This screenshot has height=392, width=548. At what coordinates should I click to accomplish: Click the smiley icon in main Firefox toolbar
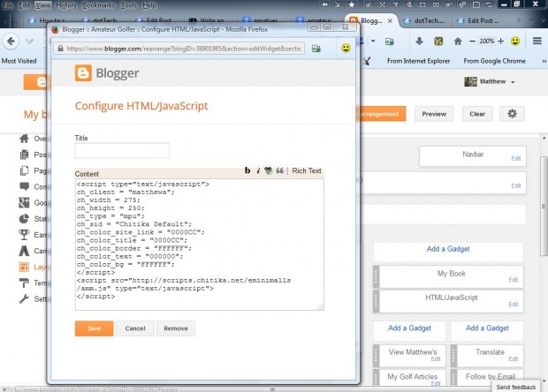pos(515,41)
